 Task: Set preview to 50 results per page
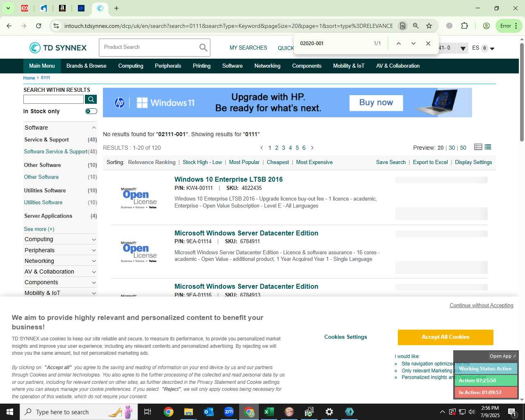tap(463, 148)
